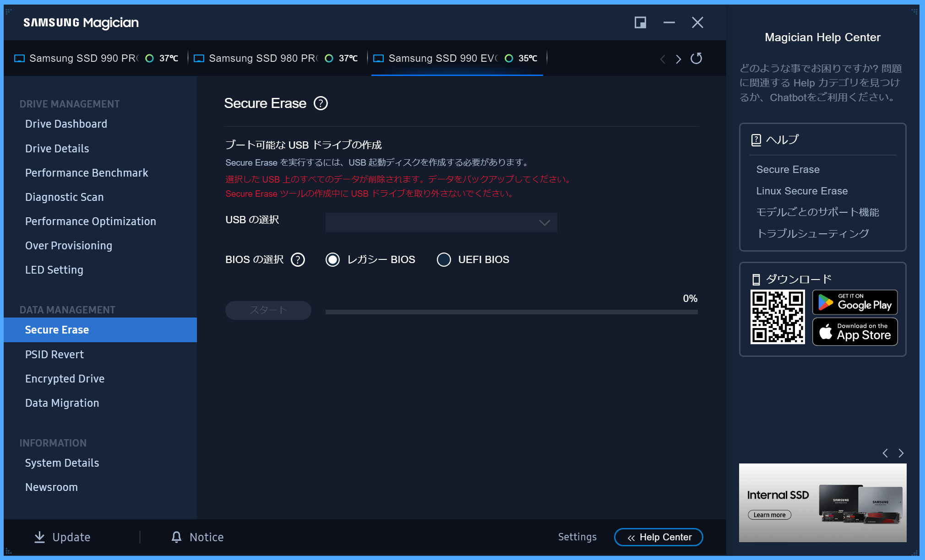
Task: Go to the previous drive tab arrow
Action: pyautogui.click(x=663, y=59)
